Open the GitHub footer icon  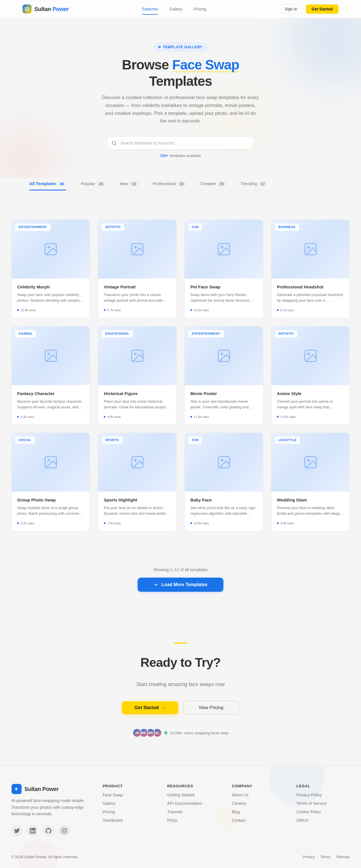pos(49,830)
